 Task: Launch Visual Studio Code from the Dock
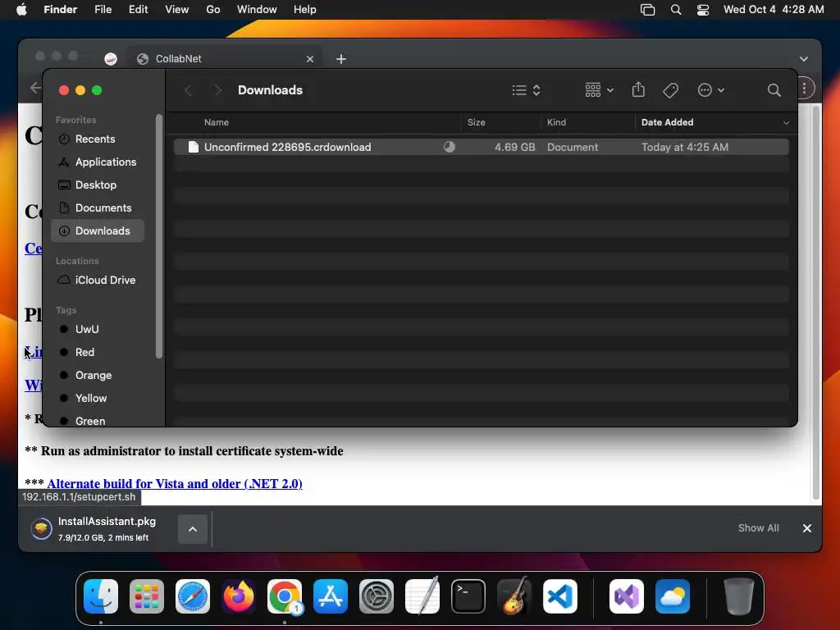tap(560, 596)
